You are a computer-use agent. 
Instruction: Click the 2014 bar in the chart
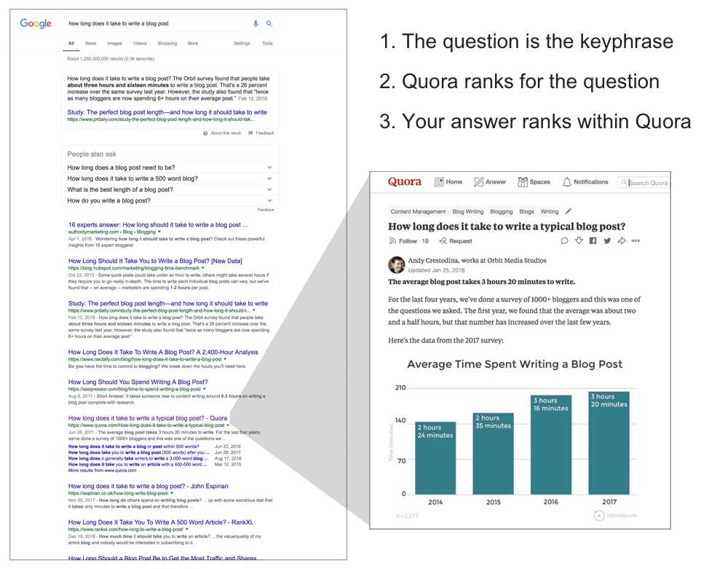coord(435,458)
